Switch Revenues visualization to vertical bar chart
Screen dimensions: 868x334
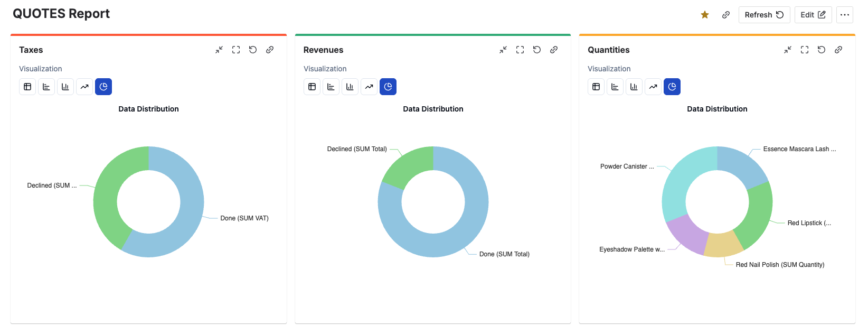[x=350, y=87]
